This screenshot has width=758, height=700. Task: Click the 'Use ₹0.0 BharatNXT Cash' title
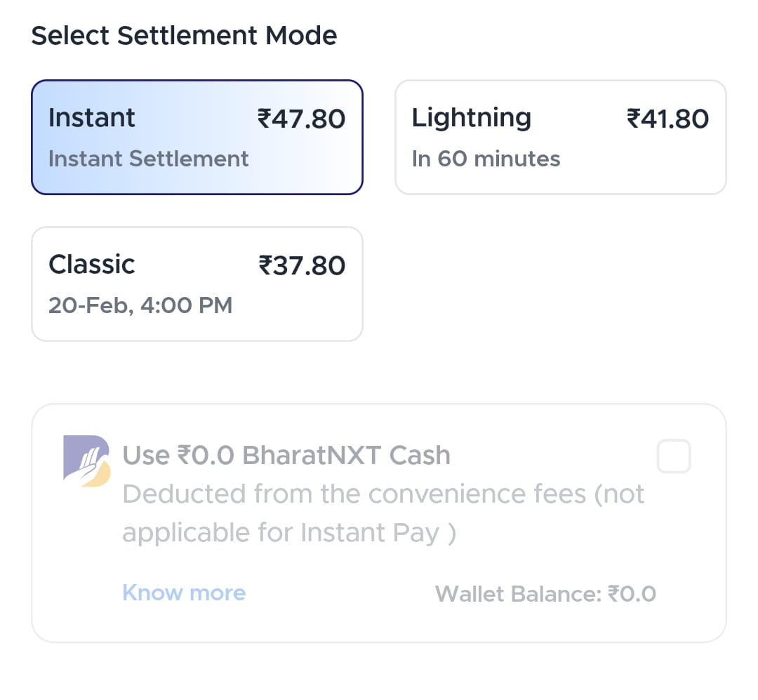[x=286, y=455]
